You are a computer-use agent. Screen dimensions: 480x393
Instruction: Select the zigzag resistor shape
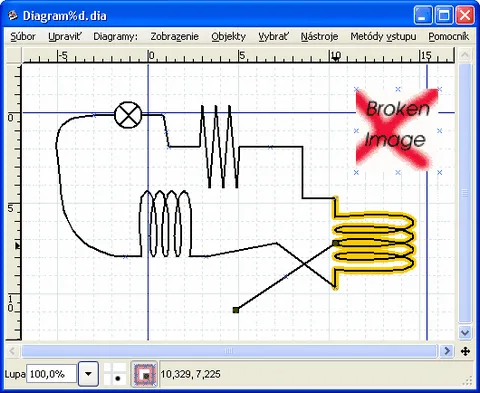pos(219,147)
